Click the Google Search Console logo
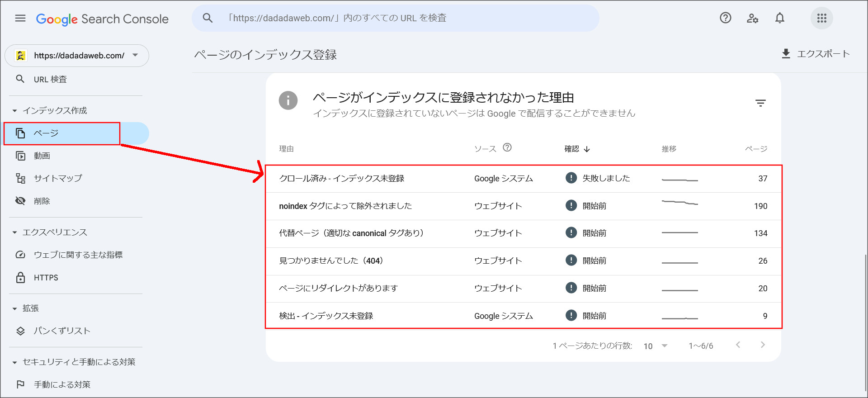This screenshot has height=398, width=868. (x=102, y=19)
